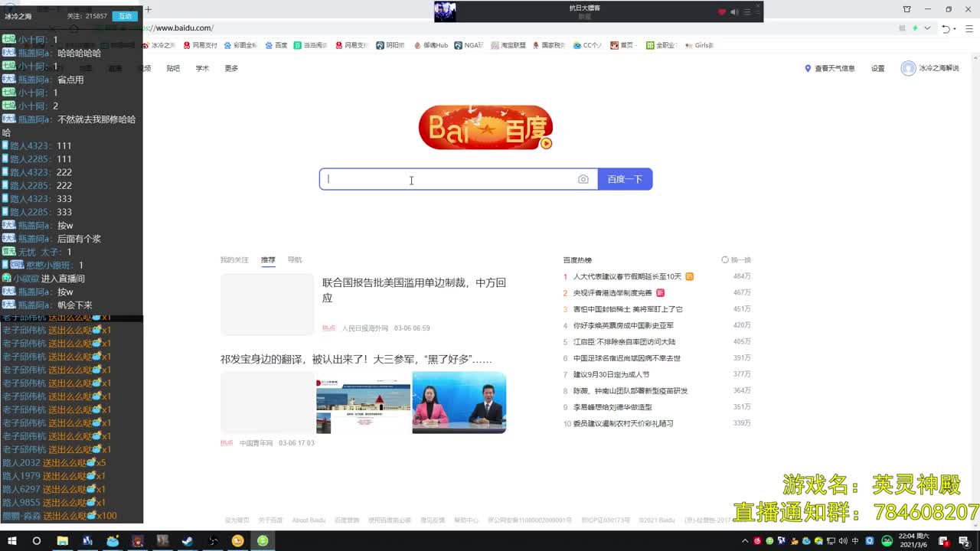Open hot item 害怕中国封锁稀土

(x=628, y=309)
